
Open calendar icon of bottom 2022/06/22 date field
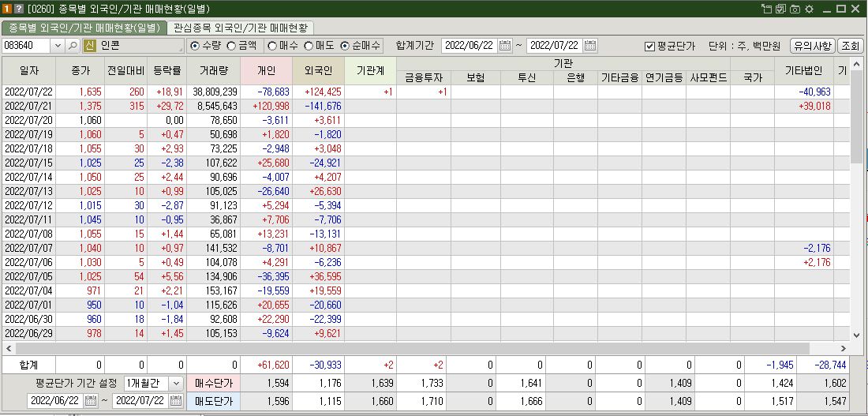tap(92, 400)
